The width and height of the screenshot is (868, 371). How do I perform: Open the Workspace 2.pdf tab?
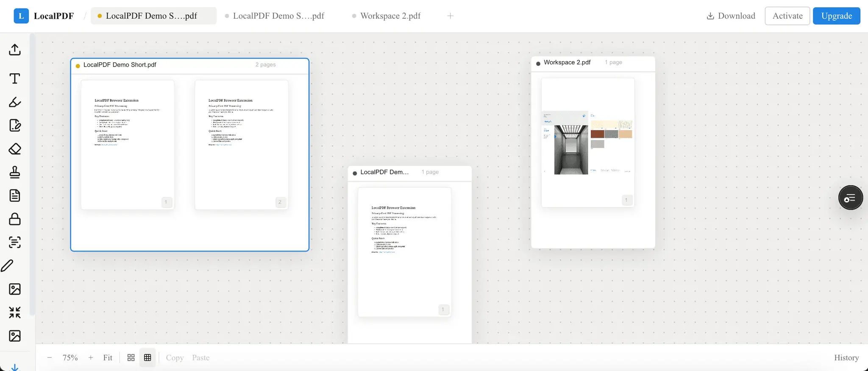click(390, 16)
